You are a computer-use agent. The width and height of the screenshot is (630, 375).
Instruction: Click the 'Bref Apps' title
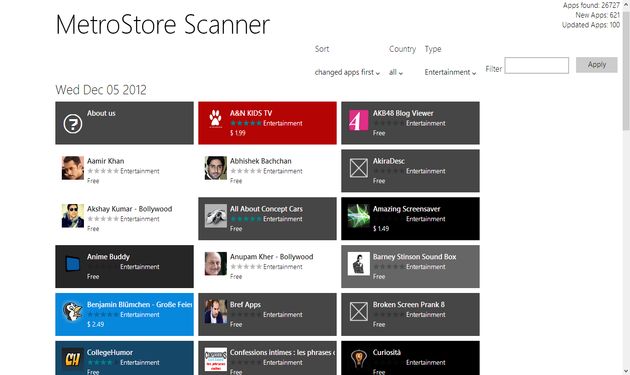[x=245, y=305]
